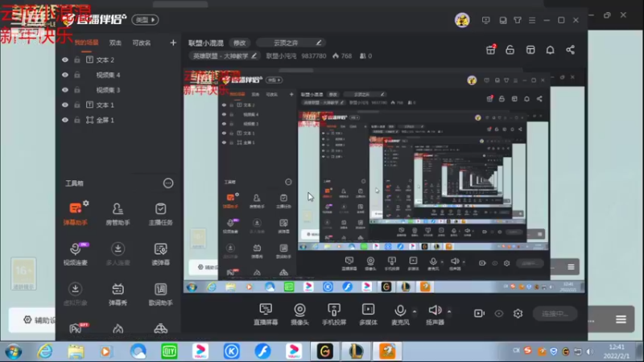
Task: Hide the 文本 2 layer
Action: pos(65,60)
